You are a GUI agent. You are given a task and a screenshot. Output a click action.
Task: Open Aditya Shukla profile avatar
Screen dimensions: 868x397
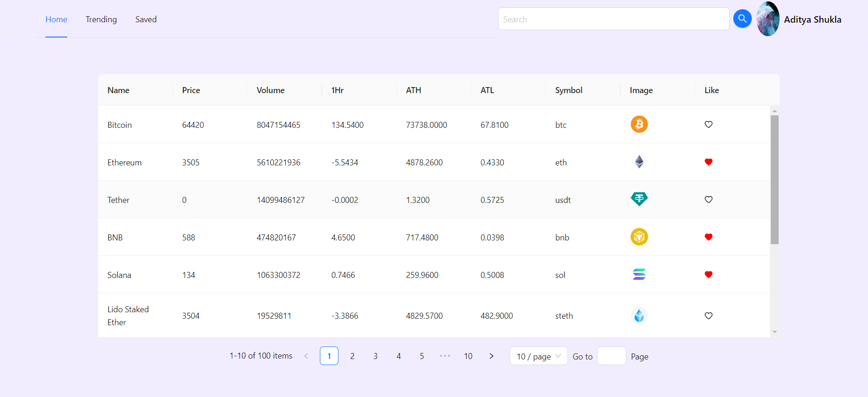click(768, 19)
